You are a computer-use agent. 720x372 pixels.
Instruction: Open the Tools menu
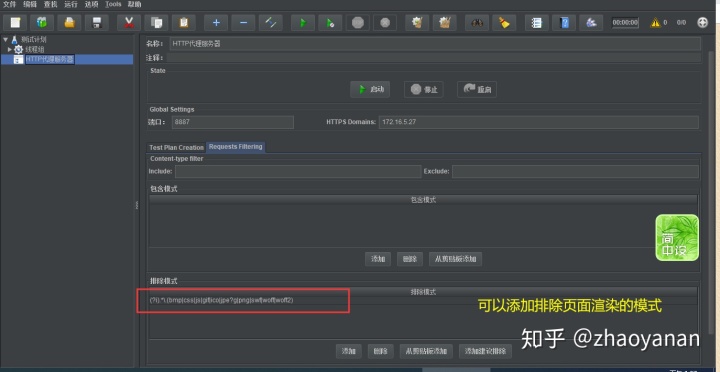[x=113, y=4]
